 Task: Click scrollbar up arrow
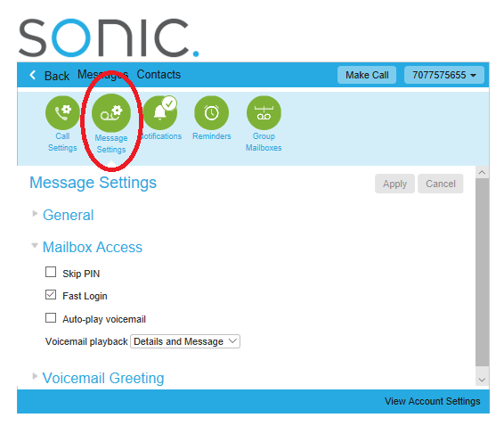click(482, 173)
